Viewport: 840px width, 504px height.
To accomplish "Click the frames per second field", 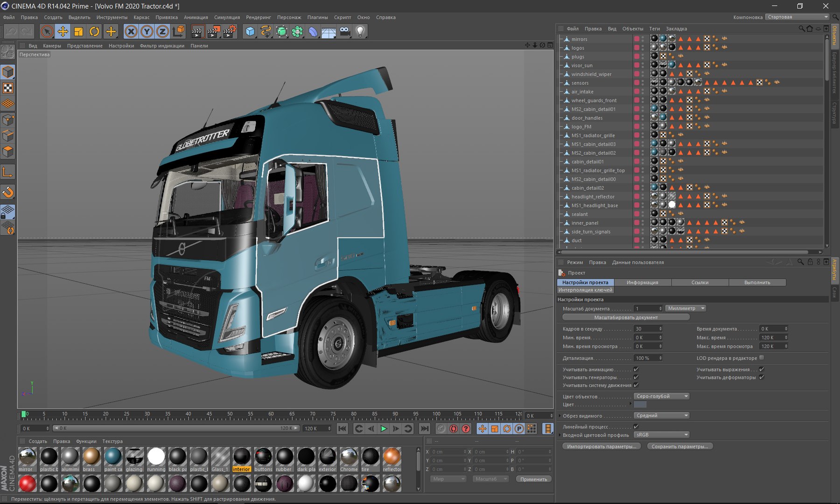I will [x=648, y=329].
